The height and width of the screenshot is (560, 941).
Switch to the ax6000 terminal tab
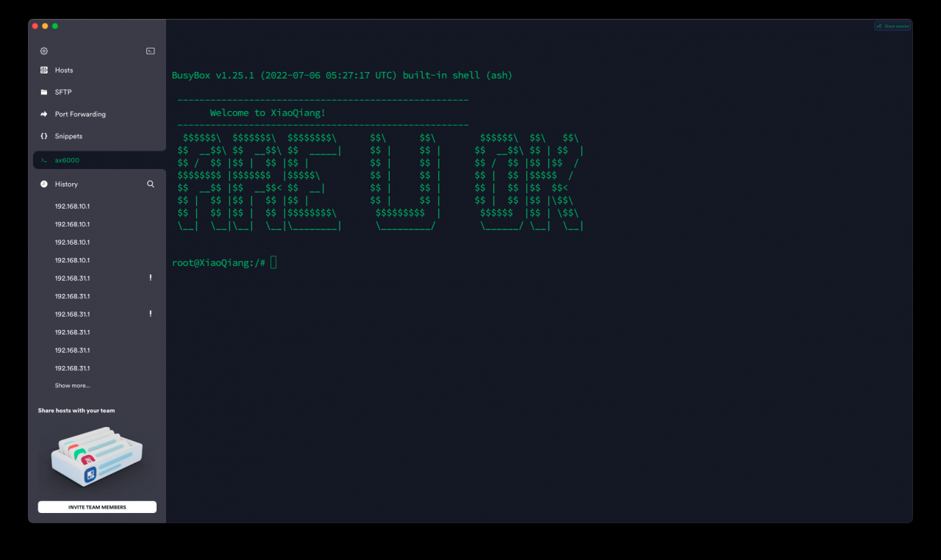(99, 160)
